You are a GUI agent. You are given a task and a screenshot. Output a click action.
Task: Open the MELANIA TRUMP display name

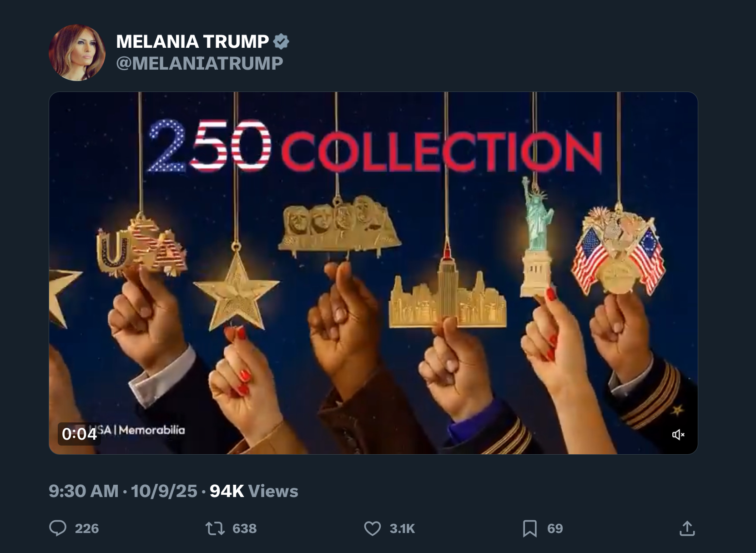point(192,41)
